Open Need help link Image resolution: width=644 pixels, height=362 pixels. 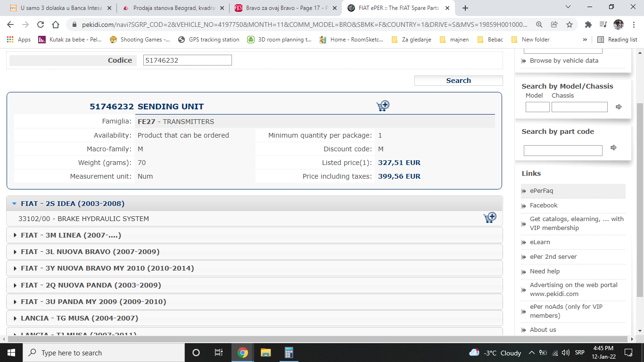545,271
